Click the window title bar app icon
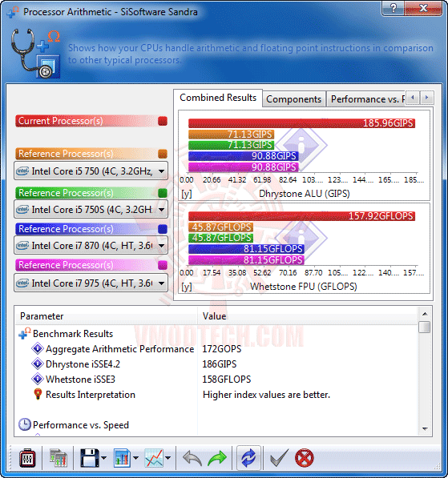Screen dimensions: 448x478 (13, 12)
